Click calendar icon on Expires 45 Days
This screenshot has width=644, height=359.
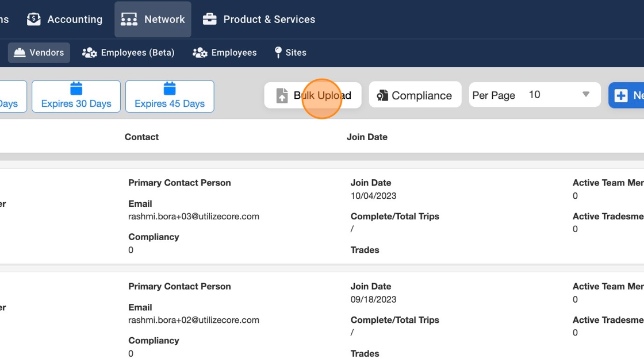pyautogui.click(x=170, y=88)
